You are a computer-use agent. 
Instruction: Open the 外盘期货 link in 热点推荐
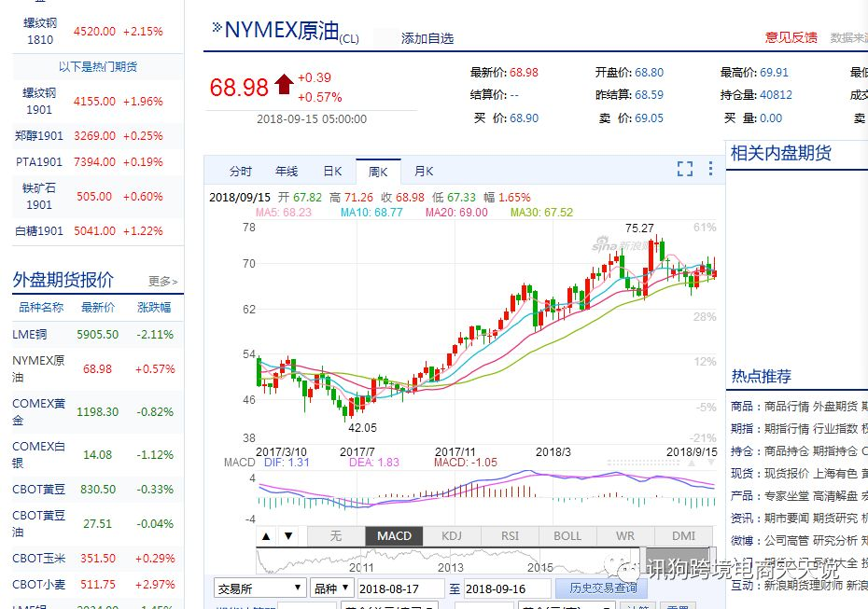pyautogui.click(x=835, y=407)
